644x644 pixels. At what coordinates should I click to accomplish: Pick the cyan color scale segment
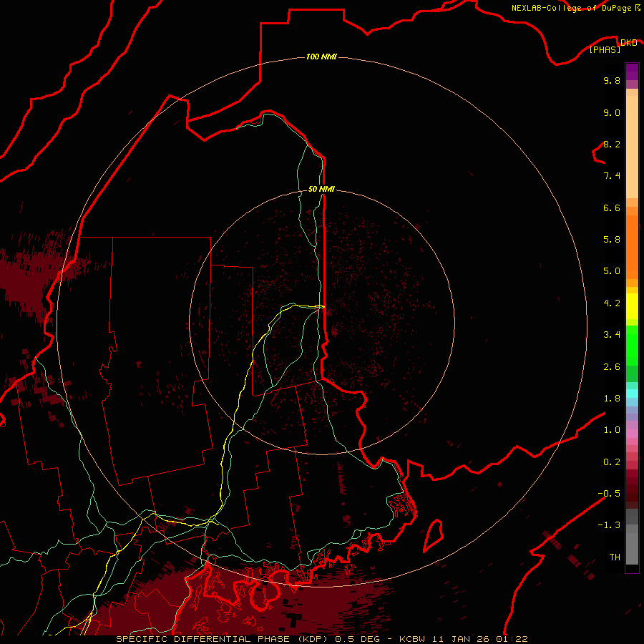pyautogui.click(x=632, y=394)
